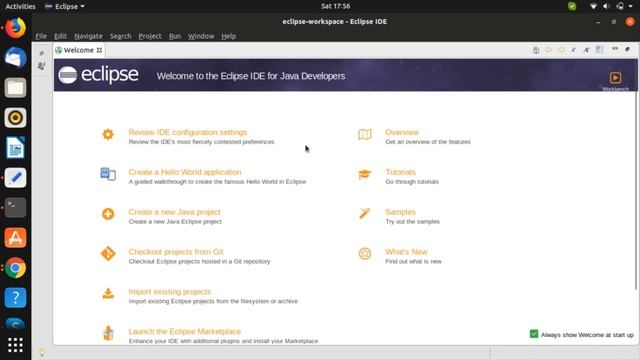This screenshot has width=640, height=360.
Task: Click the Git diamond icon
Action: click(x=108, y=253)
